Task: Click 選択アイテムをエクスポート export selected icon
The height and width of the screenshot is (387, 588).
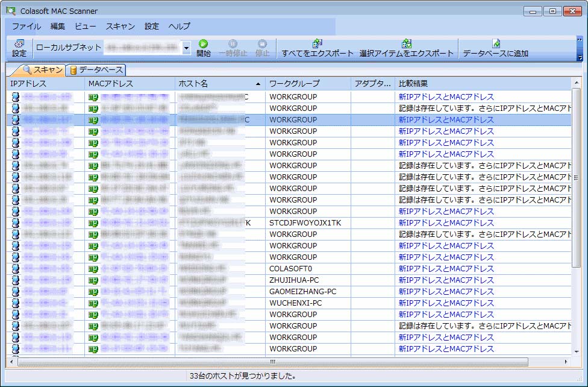Action: click(x=406, y=48)
